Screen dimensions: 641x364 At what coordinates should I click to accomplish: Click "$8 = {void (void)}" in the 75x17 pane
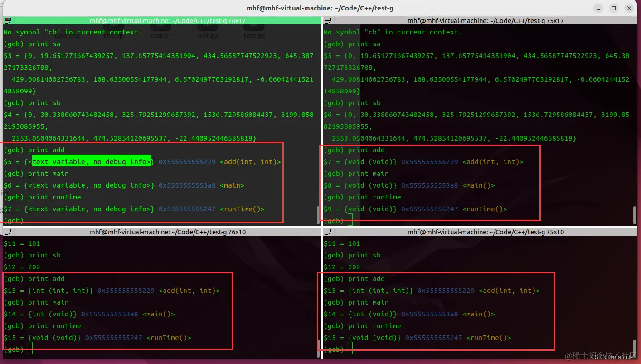click(360, 185)
